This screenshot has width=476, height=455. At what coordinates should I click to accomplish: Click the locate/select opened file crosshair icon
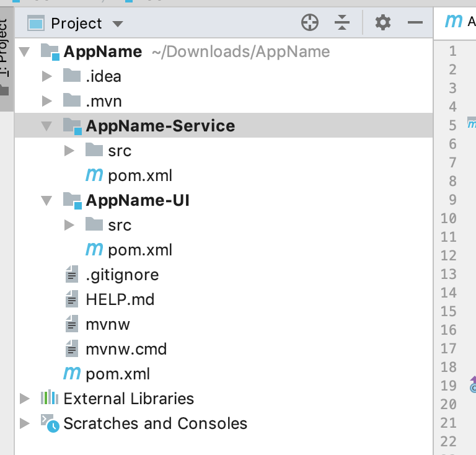(x=309, y=24)
